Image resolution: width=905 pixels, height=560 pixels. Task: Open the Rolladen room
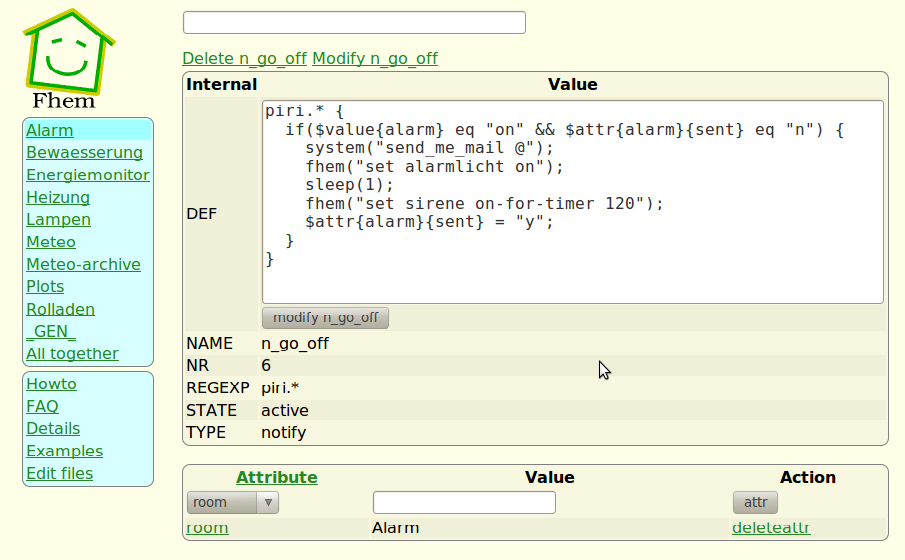tap(60, 309)
